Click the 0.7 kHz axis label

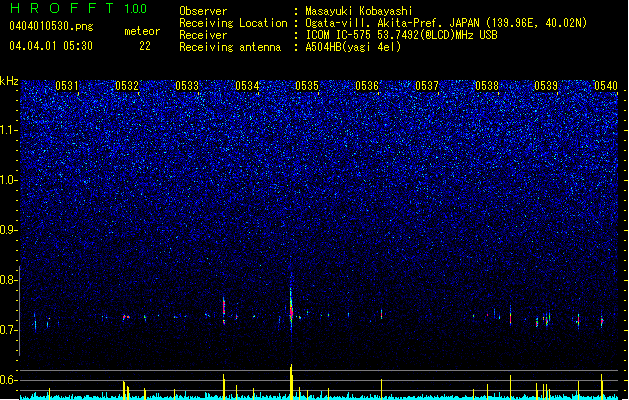coord(8,330)
